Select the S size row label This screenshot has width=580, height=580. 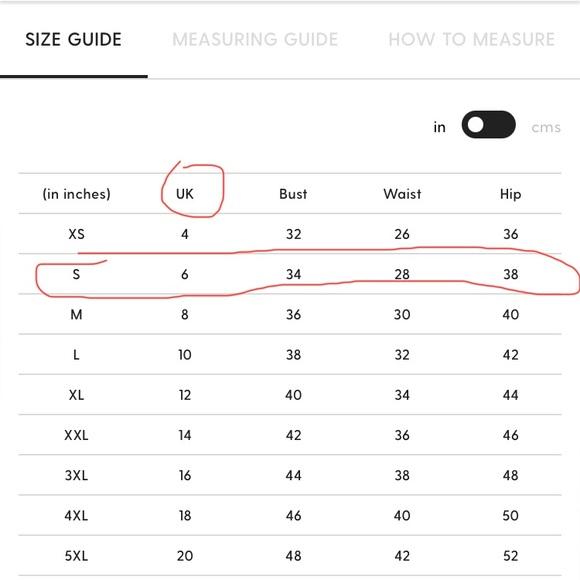(76, 274)
